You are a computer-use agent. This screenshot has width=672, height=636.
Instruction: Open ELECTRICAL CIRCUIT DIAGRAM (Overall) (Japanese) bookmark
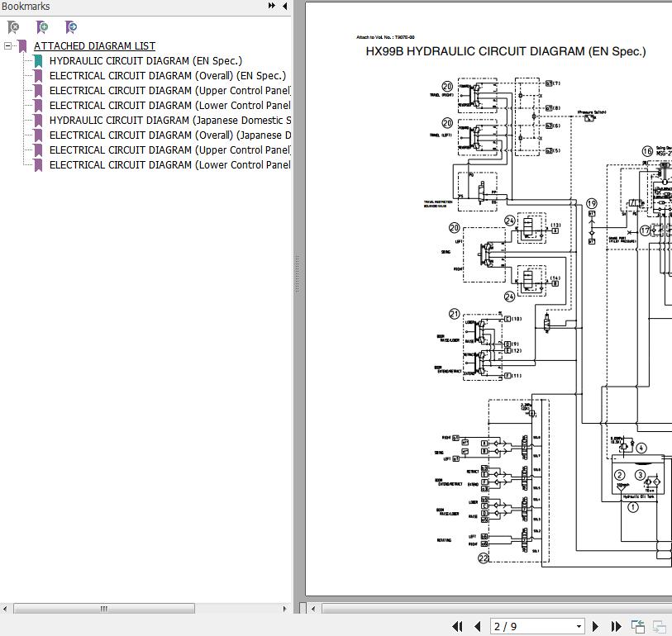click(169, 135)
